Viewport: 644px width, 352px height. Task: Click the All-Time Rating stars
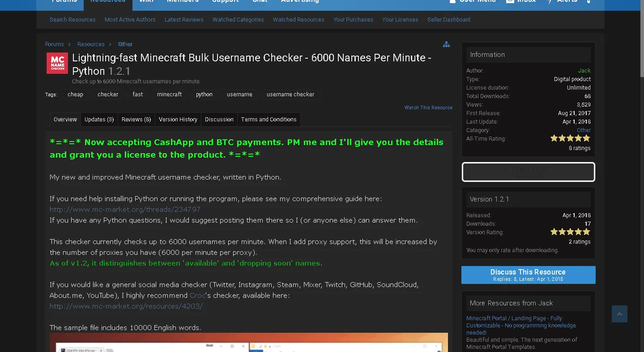pos(570,138)
